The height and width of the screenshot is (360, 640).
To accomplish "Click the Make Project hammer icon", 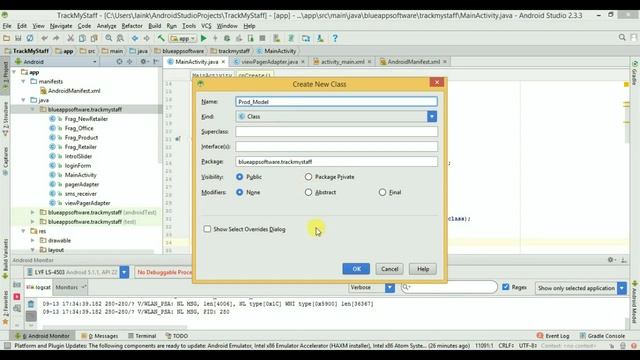I will point(161,38).
